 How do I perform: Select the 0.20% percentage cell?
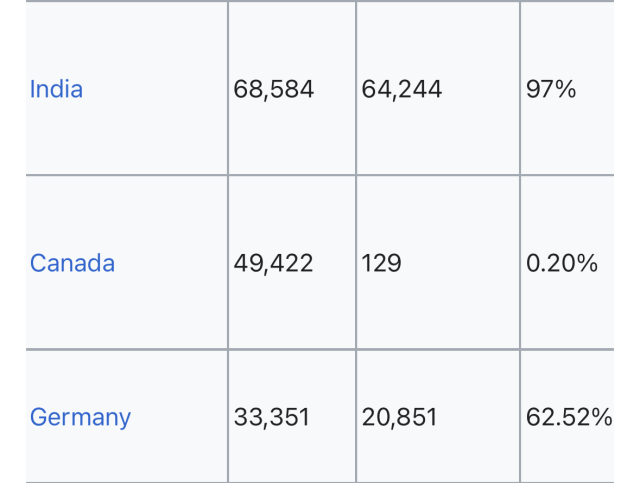(562, 264)
